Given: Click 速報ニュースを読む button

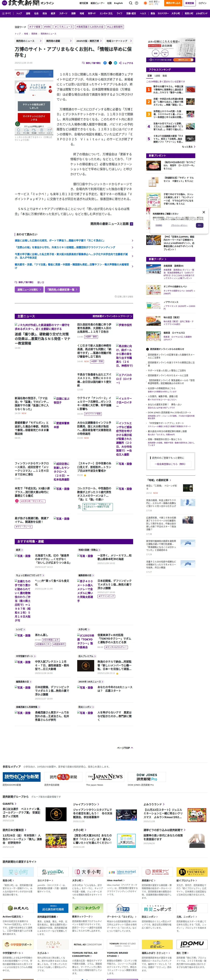Looking at the screenshot, I should [x=29, y=290].
